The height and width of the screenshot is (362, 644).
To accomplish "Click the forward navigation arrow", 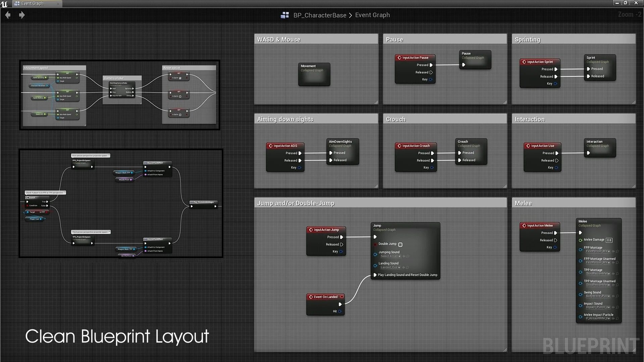I will click(22, 15).
